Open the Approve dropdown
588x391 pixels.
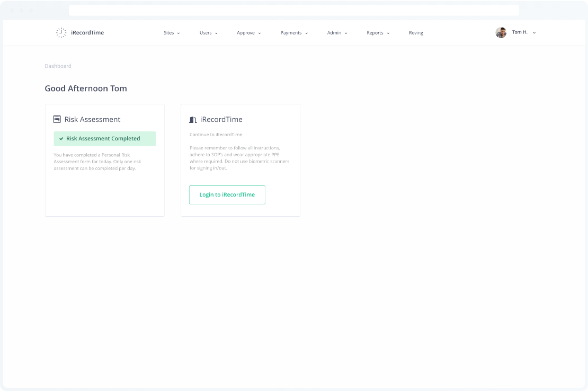pos(248,33)
